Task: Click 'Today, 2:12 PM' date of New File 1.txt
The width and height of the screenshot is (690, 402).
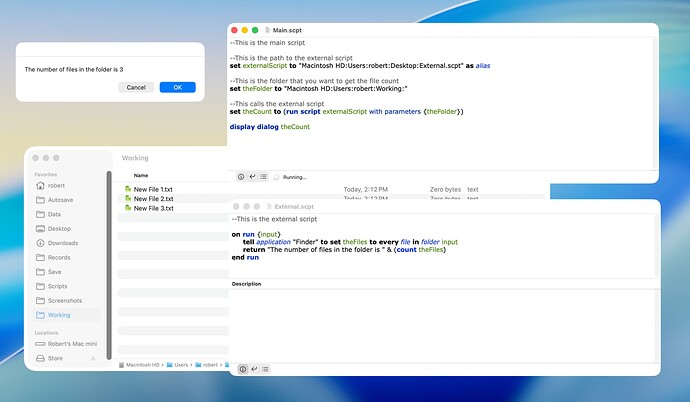Action: click(x=366, y=190)
